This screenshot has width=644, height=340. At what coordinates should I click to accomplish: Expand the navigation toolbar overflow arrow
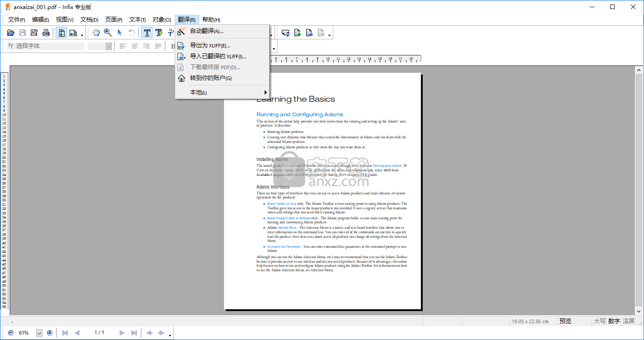pyautogui.click(x=170, y=335)
